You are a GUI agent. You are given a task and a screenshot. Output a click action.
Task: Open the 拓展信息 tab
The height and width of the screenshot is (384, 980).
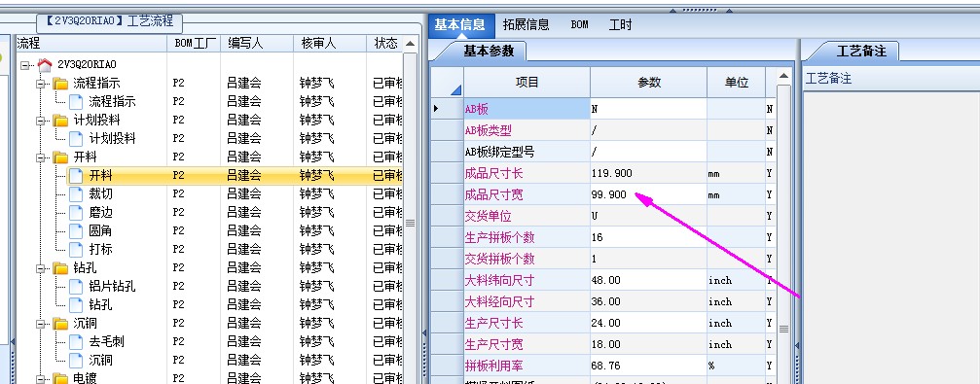click(526, 25)
